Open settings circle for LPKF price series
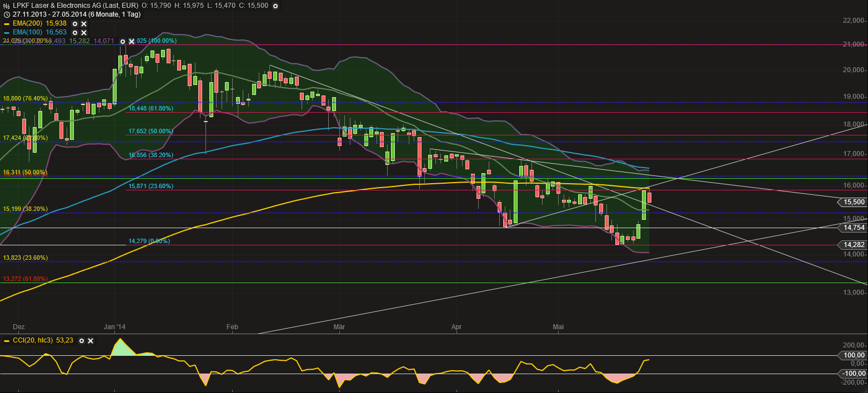Image resolution: width=868 pixels, height=393 pixels. [x=275, y=6]
